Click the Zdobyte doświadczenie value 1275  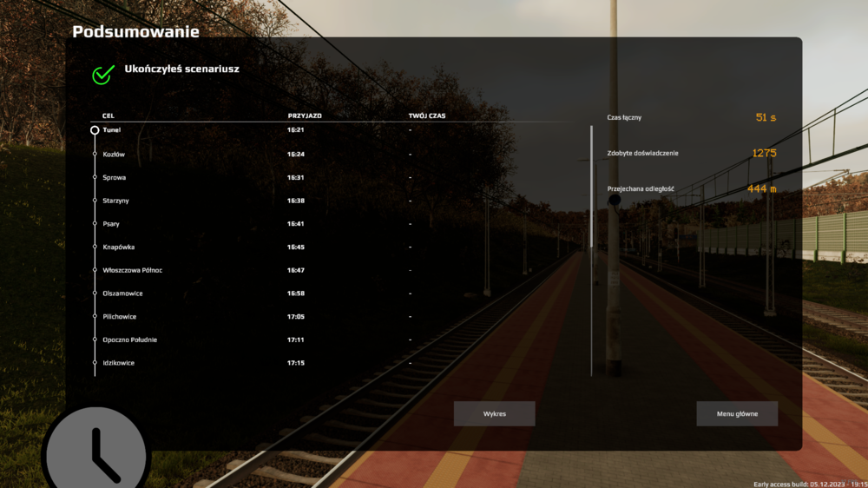click(x=764, y=154)
